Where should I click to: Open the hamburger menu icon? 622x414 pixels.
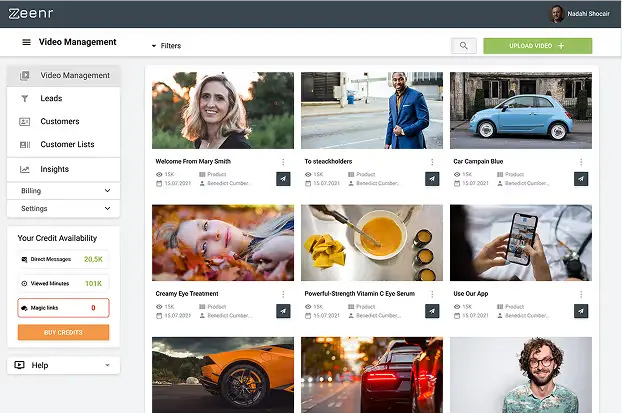coord(26,42)
